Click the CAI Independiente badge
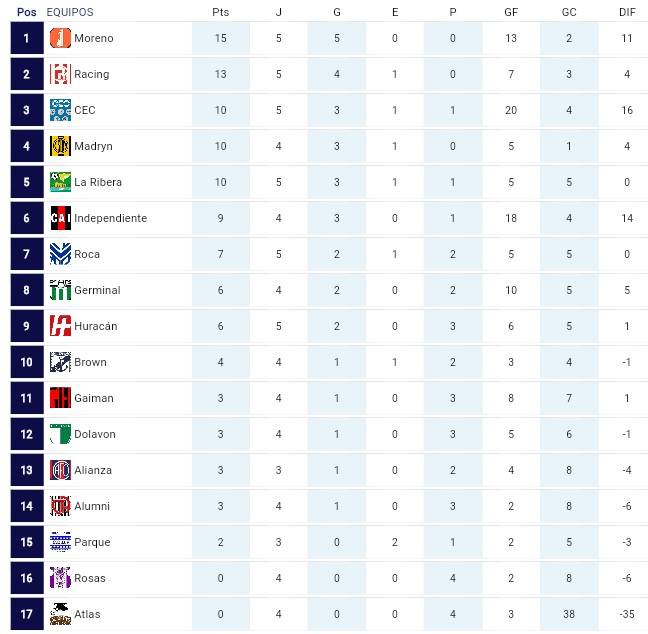Image resolution: width=648 pixels, height=634 pixels. 60,218
